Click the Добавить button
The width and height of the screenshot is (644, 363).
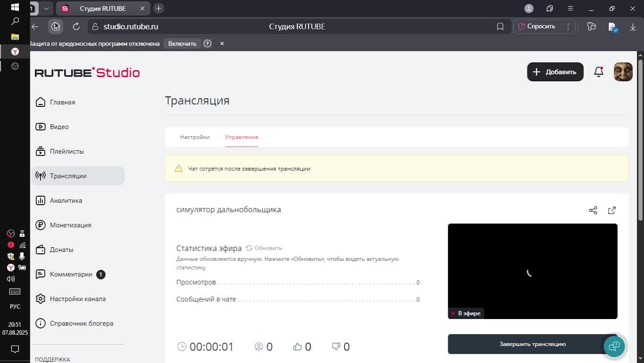point(555,72)
